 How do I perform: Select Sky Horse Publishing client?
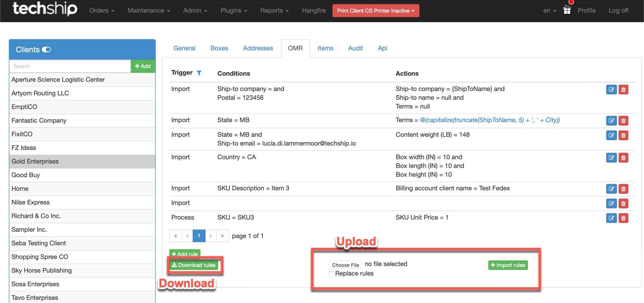82,271
